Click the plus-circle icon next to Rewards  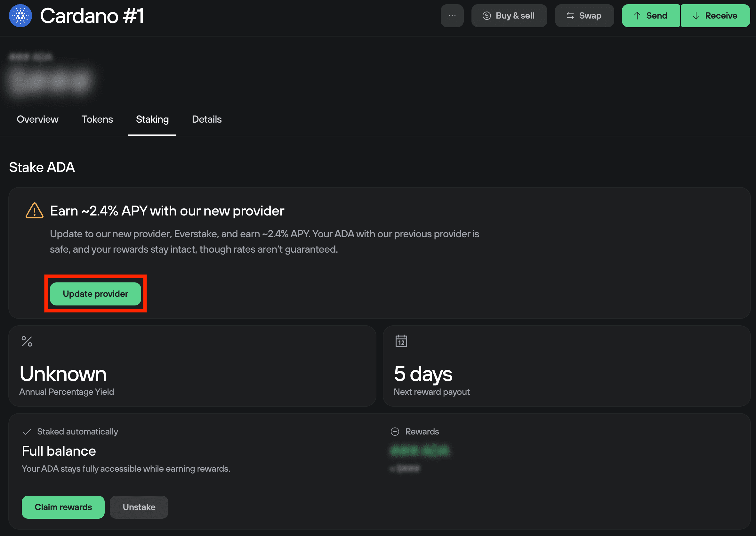(395, 431)
